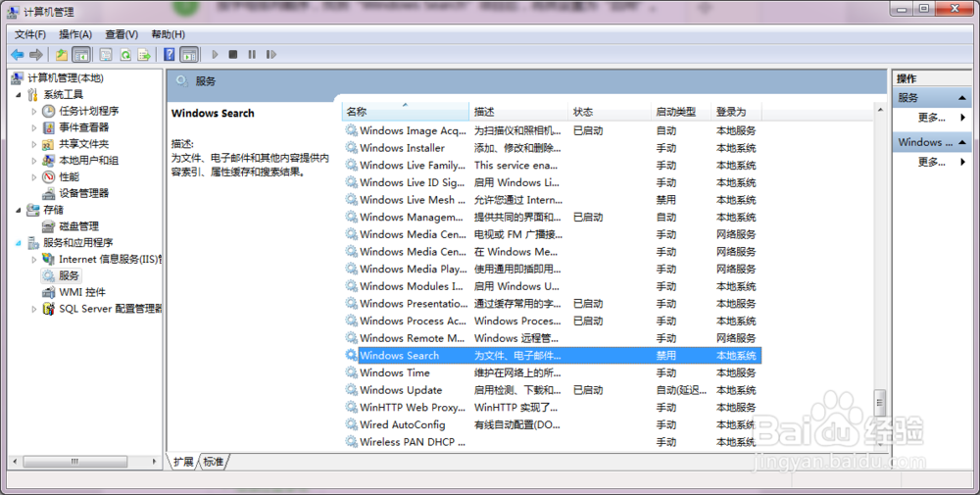980x495 pixels.
Task: Switch to the 扩展 tab
Action: coord(183,462)
